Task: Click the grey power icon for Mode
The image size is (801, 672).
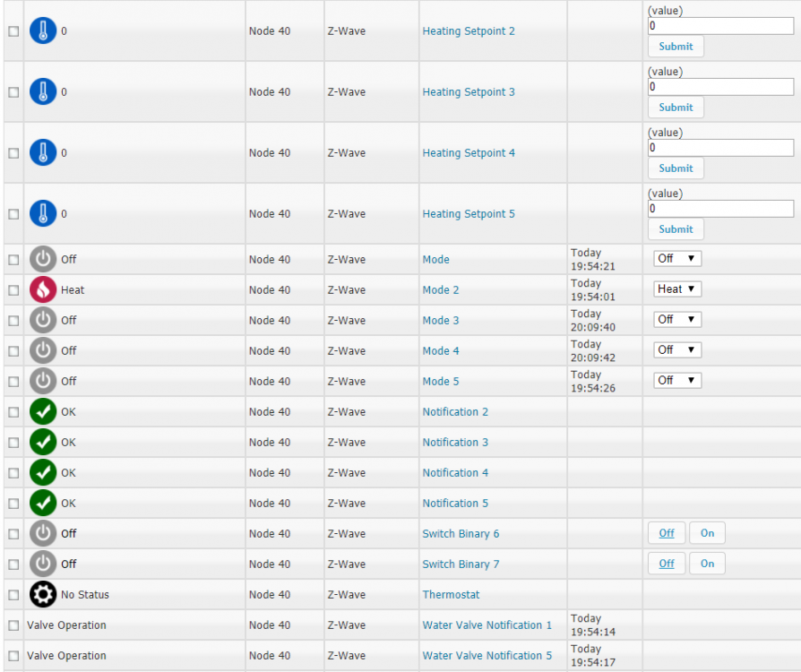Action: 43,260
